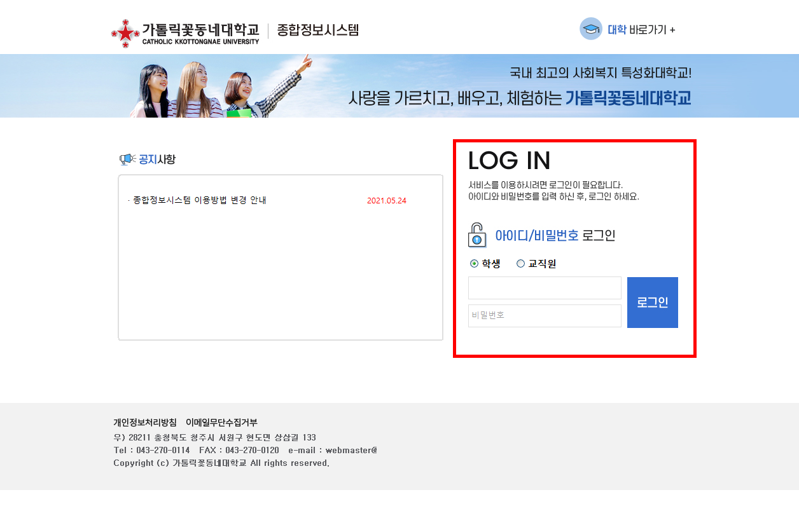Open the 이메일무단수집거부 footer link

221,423
